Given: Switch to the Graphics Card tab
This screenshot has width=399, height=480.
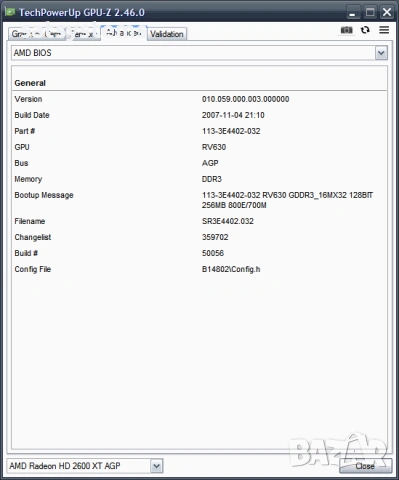Looking at the screenshot, I should (37, 34).
